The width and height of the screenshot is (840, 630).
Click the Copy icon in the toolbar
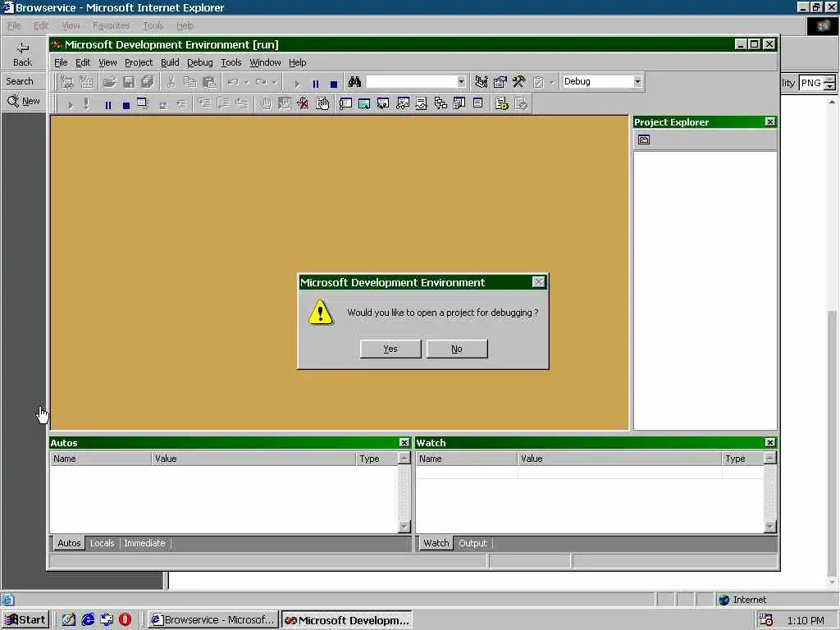point(190,82)
